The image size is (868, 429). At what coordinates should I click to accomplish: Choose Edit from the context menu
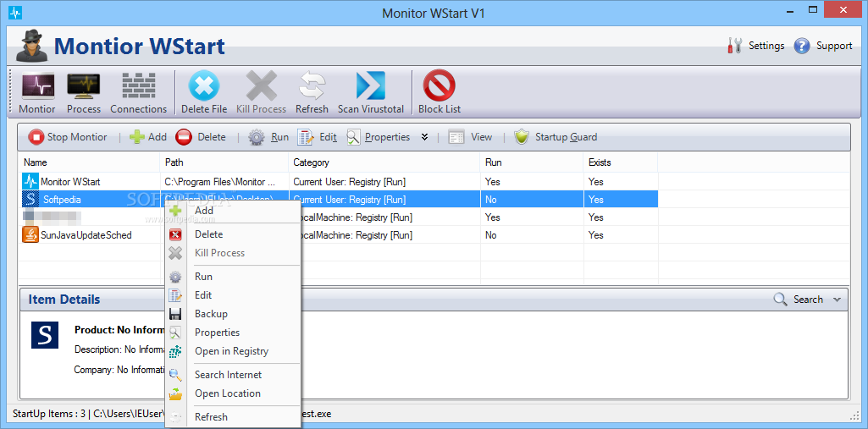click(x=233, y=295)
